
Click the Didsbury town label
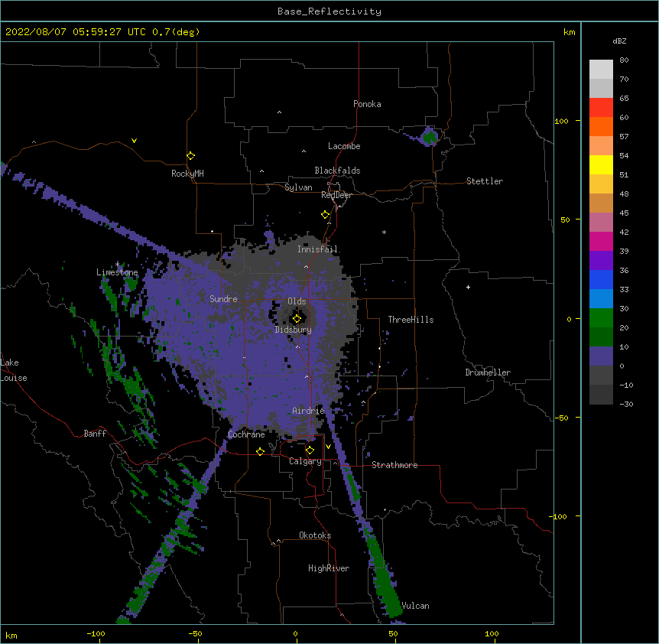[294, 330]
